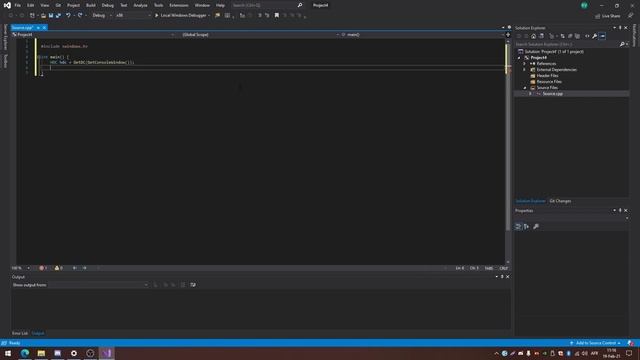
Task: Open the Test menu
Action: pyautogui.click(x=124, y=5)
